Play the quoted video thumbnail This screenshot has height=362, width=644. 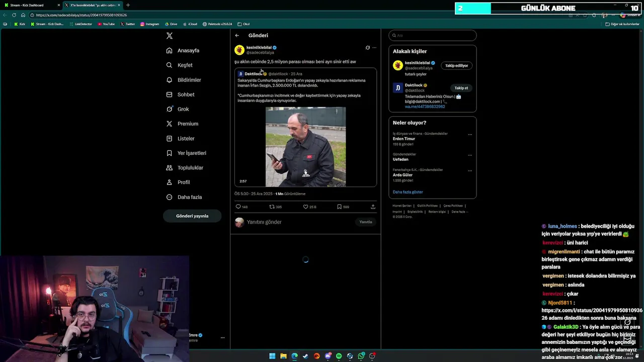pyautogui.click(x=305, y=146)
